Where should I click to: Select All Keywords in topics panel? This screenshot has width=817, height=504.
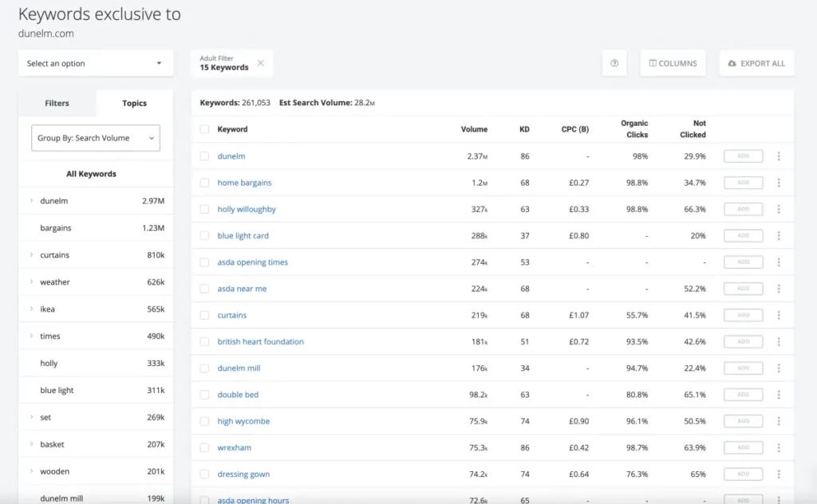[91, 174]
